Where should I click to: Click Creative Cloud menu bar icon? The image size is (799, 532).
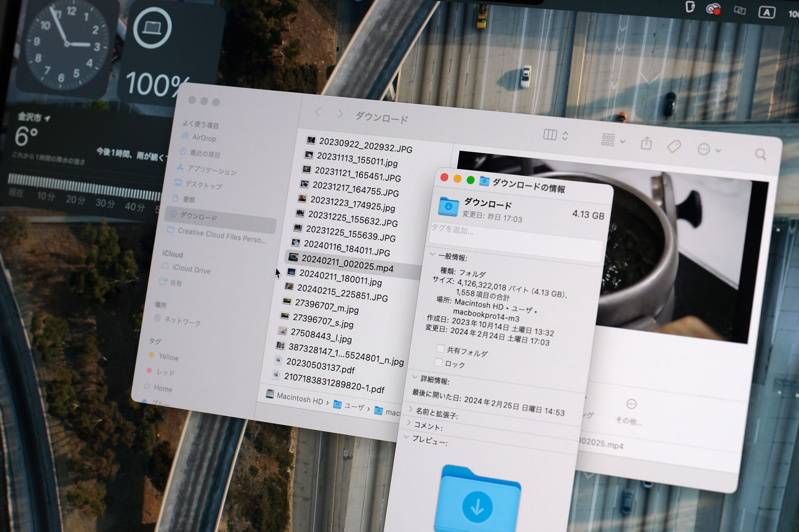[713, 9]
